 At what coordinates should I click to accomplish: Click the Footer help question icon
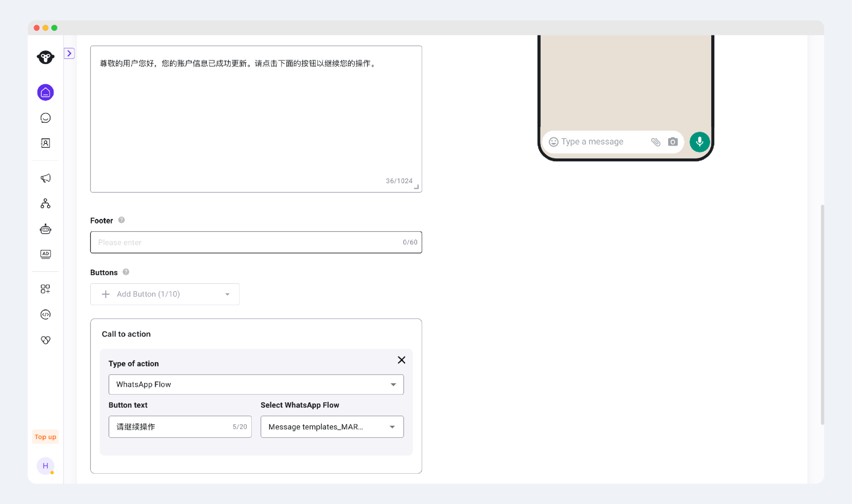pos(121,220)
